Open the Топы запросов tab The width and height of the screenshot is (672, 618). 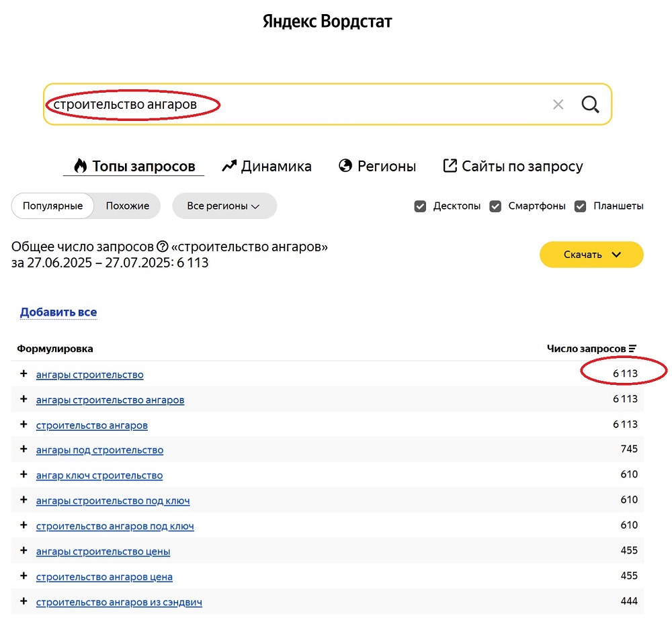[134, 166]
